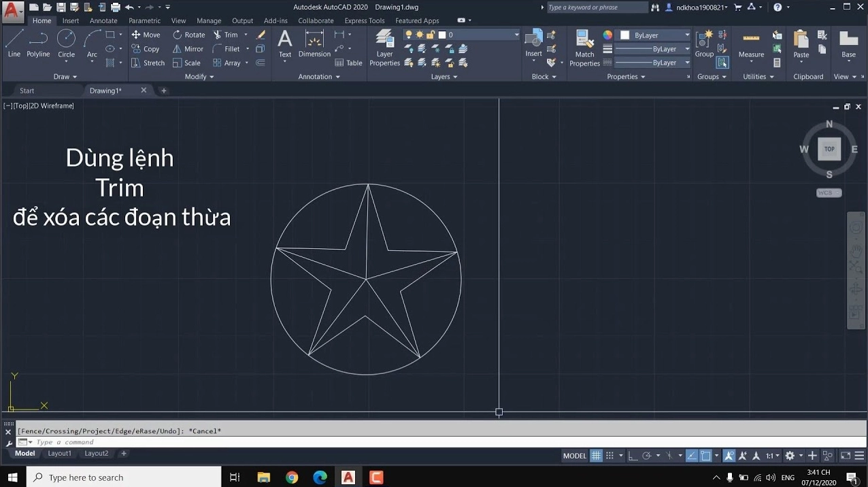
Task: Click the ndkhoa1900821 account sign-in
Action: 696,7
